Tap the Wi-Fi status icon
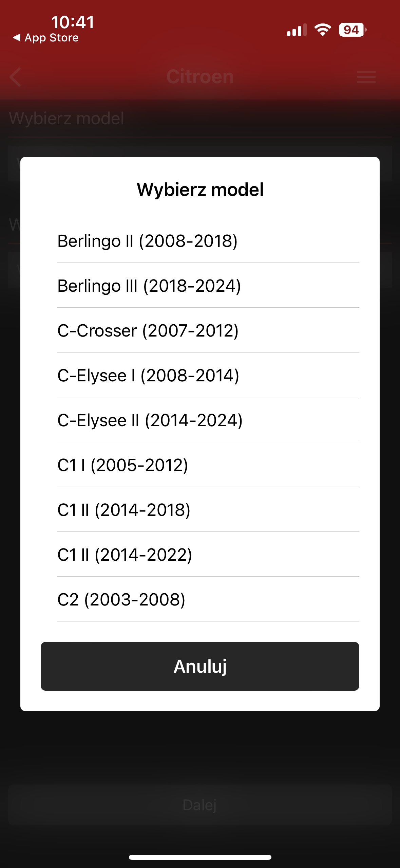Screen dimensions: 400x868 [x=323, y=30]
